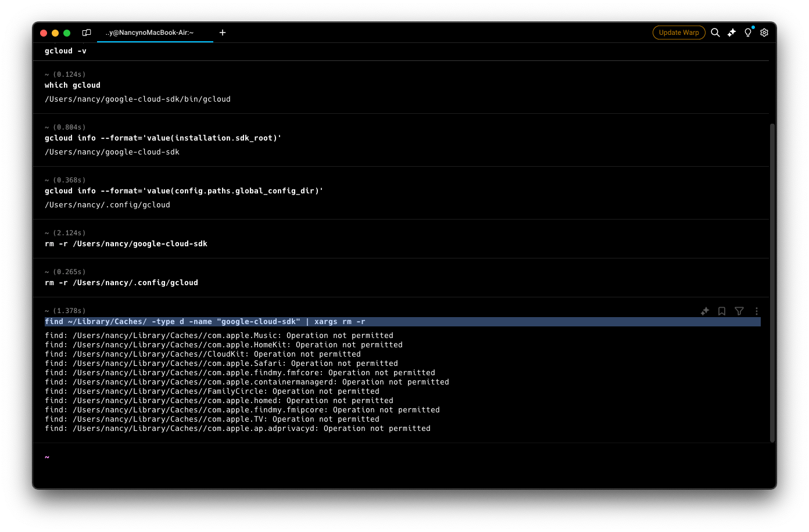The height and width of the screenshot is (532, 809).
Task: Click the vertical scrollbar thumb
Action: point(772,282)
